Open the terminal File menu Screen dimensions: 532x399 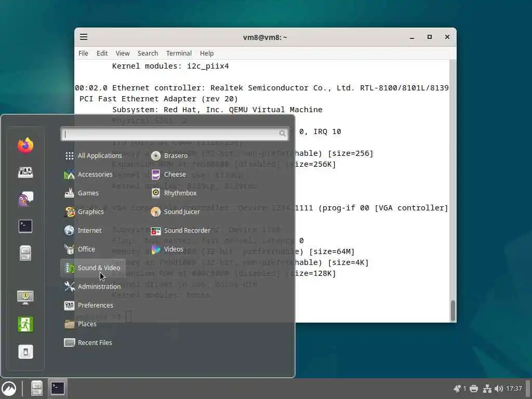[83, 54]
